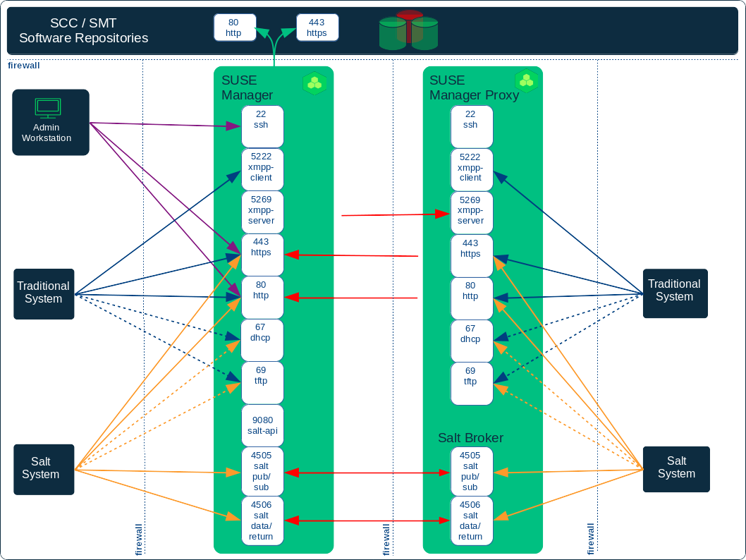Screen dimensions: 746x560
Task: Click the SCC / SMT Software Repositories title
Action: (x=84, y=31)
